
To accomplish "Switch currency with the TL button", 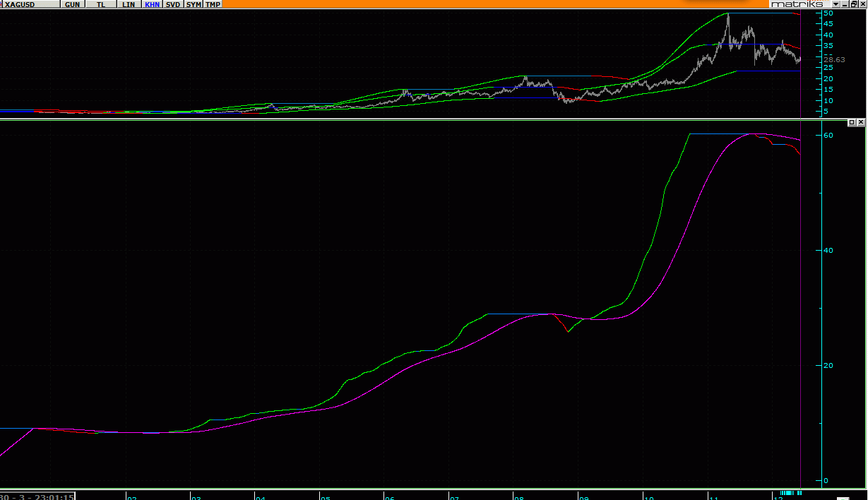I will tap(102, 4).
